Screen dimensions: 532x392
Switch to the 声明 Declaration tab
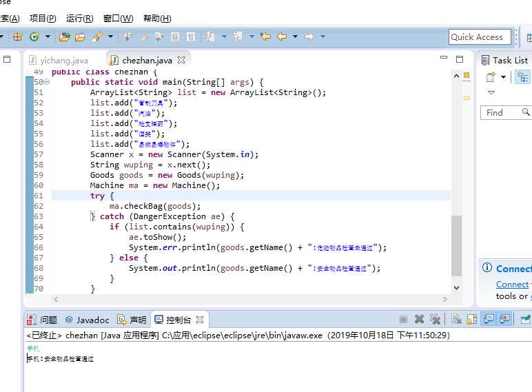click(132, 320)
